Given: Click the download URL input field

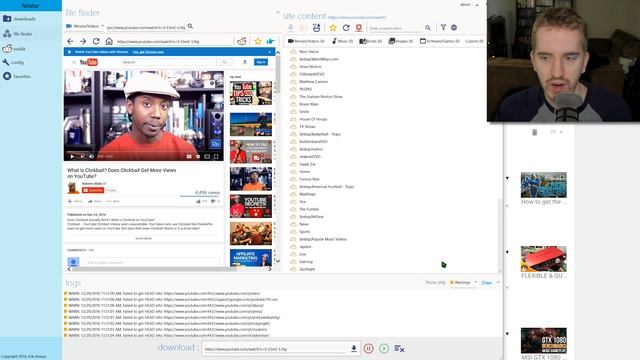Looking at the screenshot, I should tap(276, 349).
